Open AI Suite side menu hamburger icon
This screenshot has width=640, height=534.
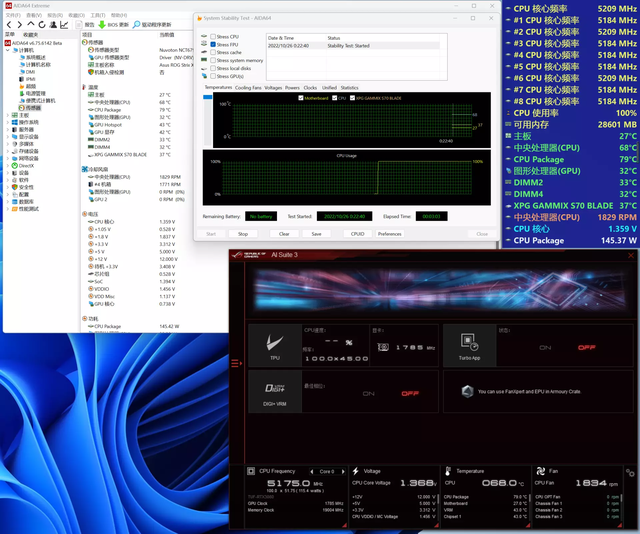tap(237, 363)
